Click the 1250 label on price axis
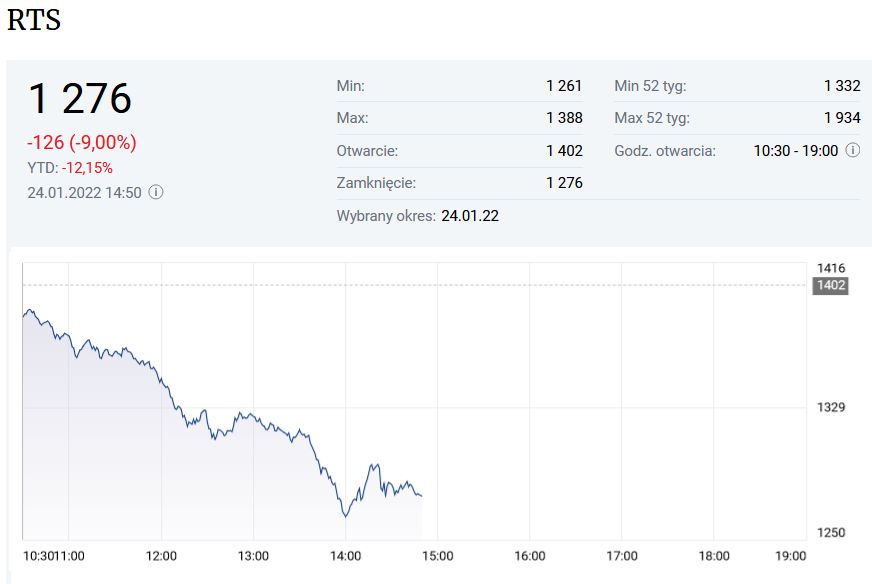Image resolution: width=872 pixels, height=584 pixels. coord(831,533)
